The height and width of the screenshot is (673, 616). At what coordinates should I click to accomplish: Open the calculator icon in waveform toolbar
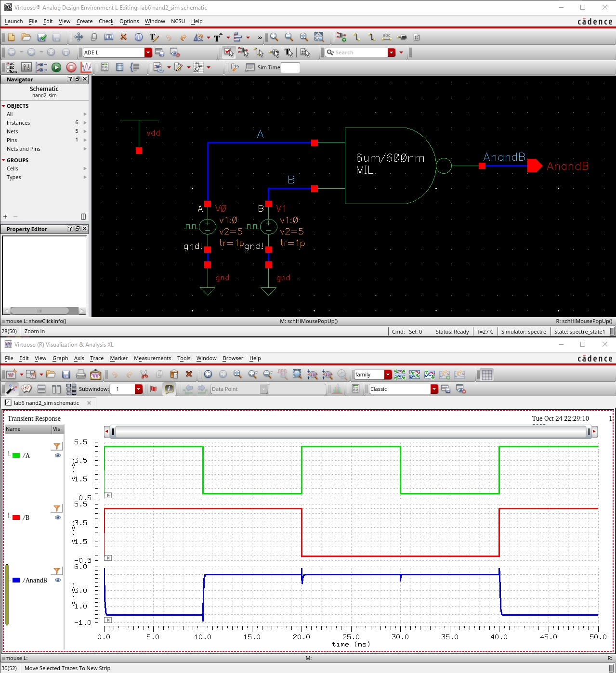[355, 389]
